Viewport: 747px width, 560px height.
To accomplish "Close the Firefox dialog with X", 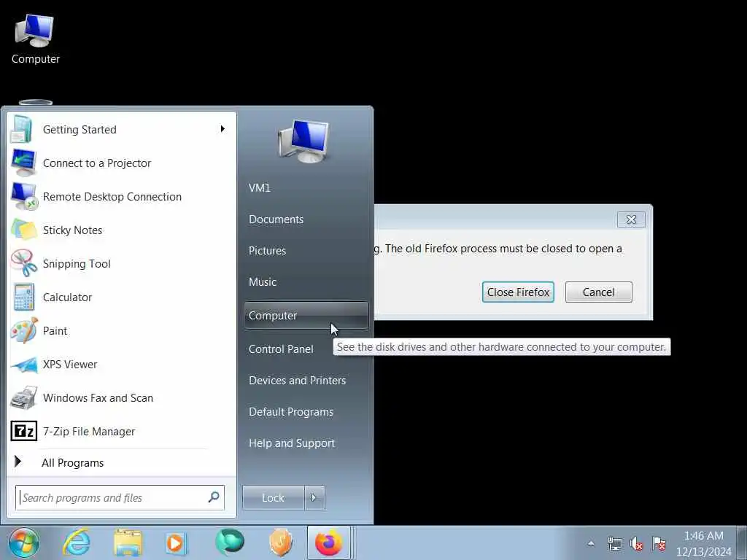I will [631, 219].
